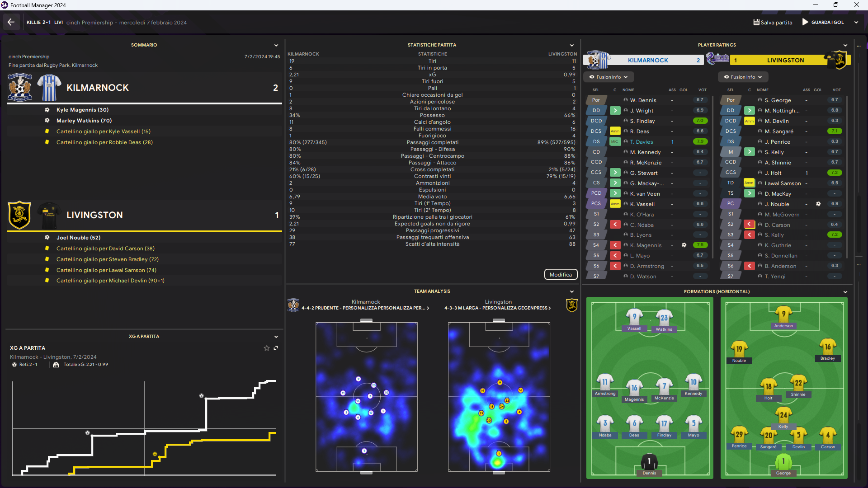868x488 pixels.
Task: Open Livingston Fusion Info view dropdown
Action: click(743, 77)
